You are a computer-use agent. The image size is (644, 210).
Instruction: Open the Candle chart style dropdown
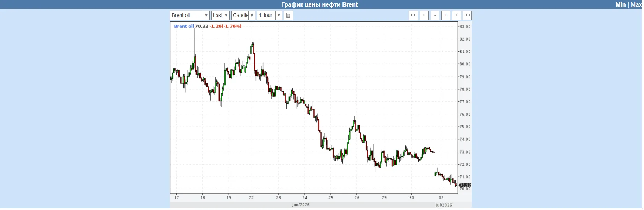(243, 15)
